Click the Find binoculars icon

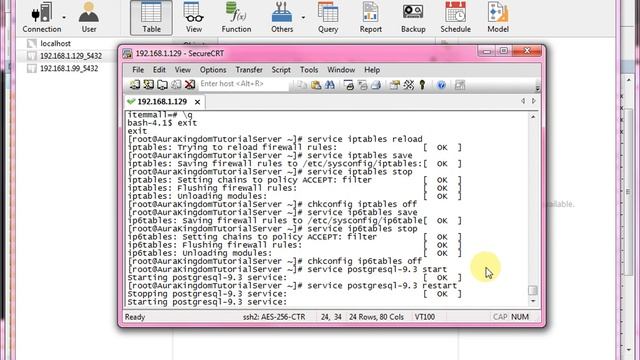point(330,85)
